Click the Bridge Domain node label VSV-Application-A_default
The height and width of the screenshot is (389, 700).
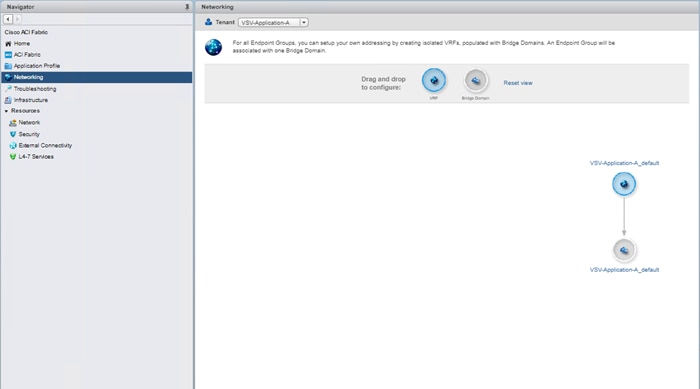(x=624, y=270)
